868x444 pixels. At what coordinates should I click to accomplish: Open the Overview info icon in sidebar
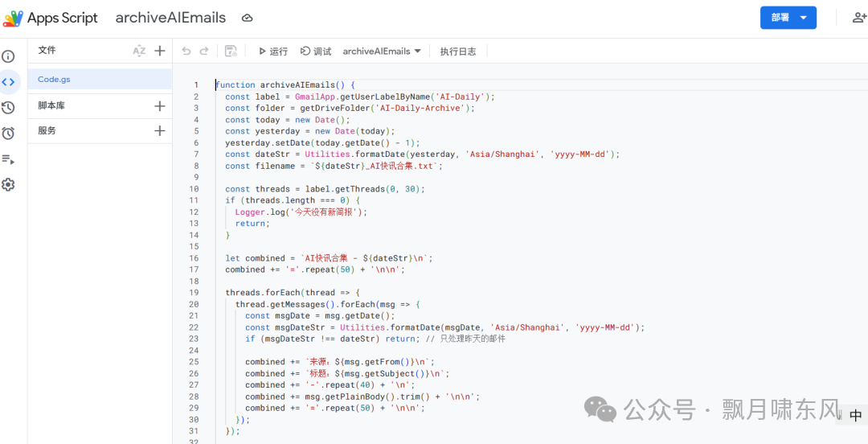pos(8,56)
